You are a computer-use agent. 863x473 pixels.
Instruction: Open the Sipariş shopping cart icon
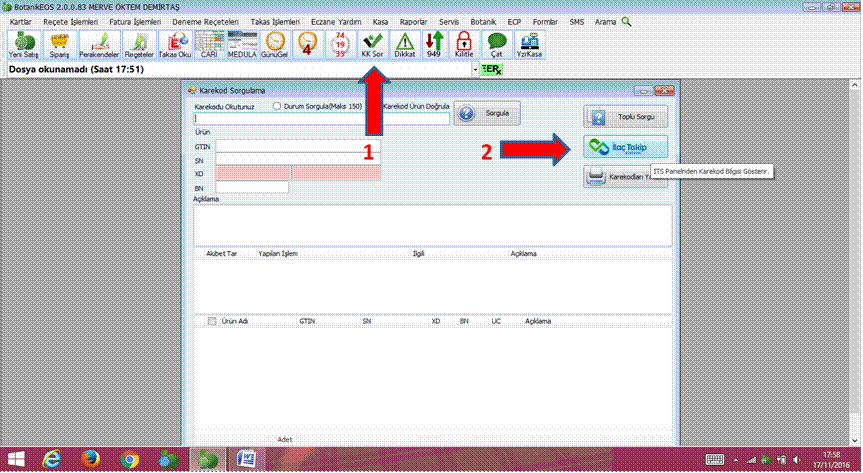coord(60,44)
